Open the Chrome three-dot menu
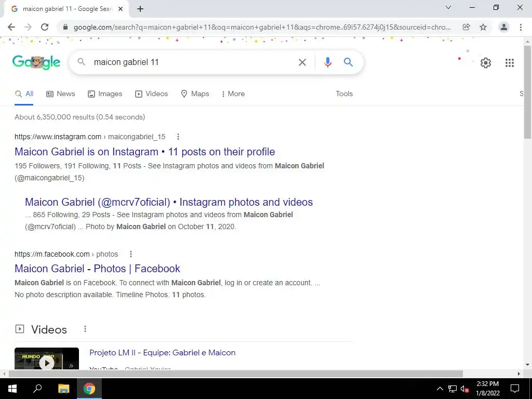The height and width of the screenshot is (399, 532). tap(521, 27)
